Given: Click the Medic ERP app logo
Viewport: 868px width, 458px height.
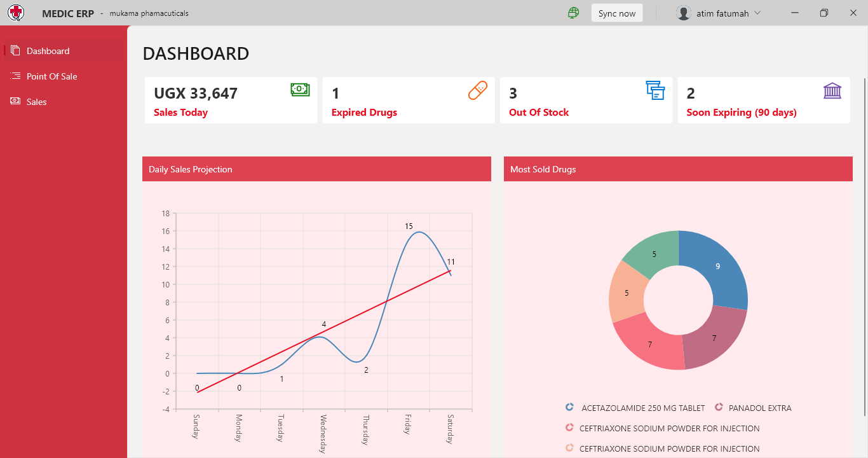Looking at the screenshot, I should [15, 13].
